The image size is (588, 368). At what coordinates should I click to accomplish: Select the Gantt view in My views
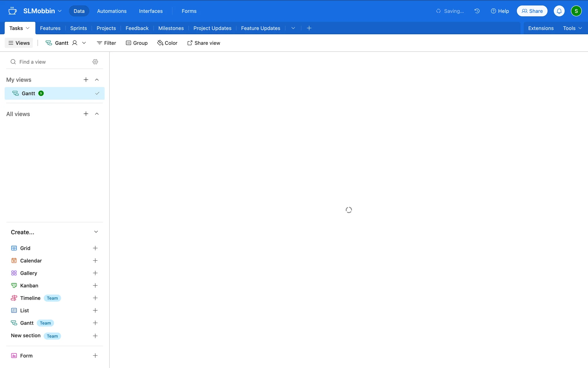28,94
